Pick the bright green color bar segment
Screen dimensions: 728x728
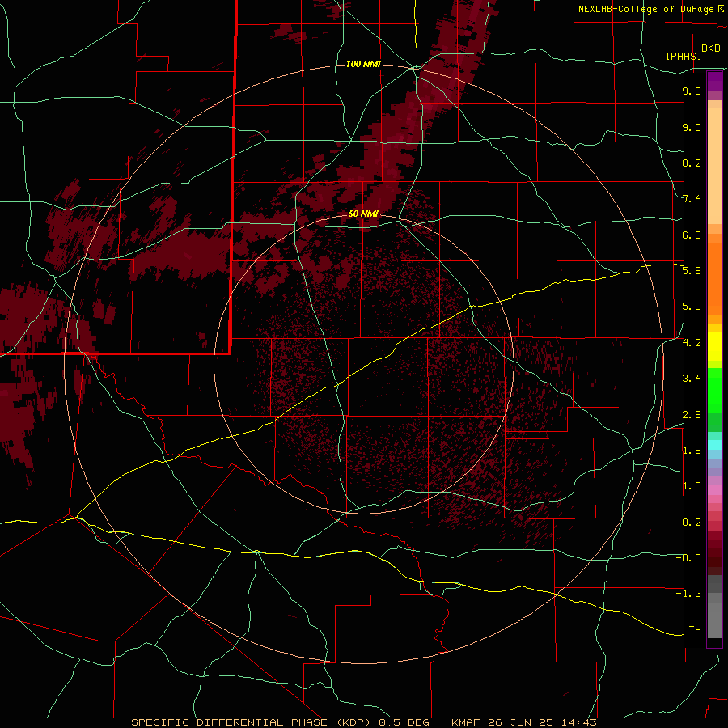714,390
